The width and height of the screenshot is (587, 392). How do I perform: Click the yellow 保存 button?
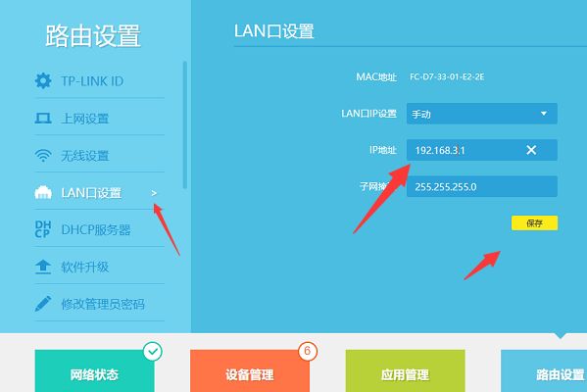[x=534, y=223]
